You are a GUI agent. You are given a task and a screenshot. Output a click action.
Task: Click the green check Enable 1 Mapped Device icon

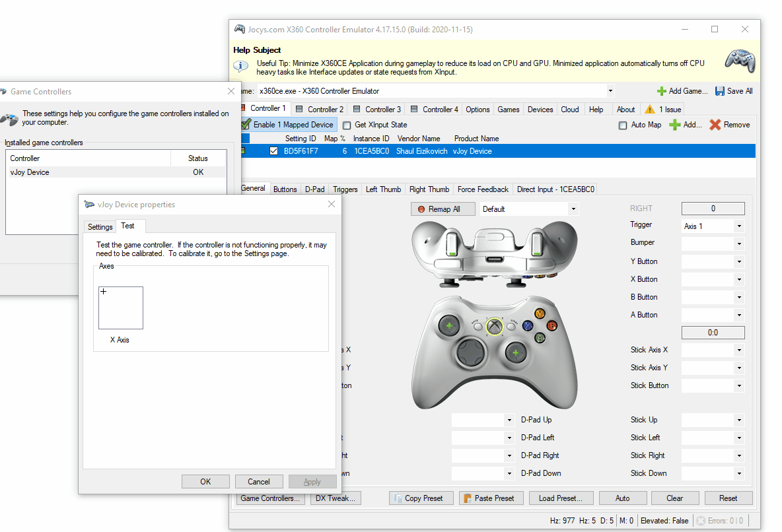[246, 124]
